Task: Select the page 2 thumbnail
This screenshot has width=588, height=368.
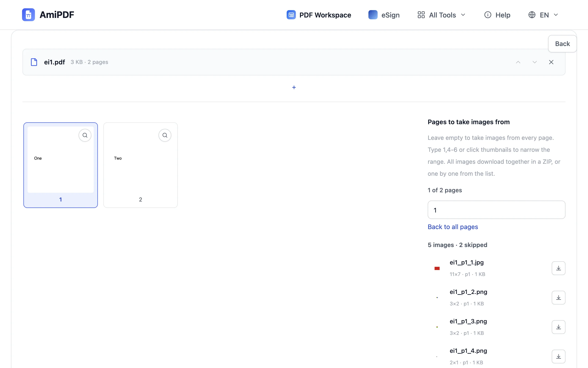Action: [x=140, y=165]
